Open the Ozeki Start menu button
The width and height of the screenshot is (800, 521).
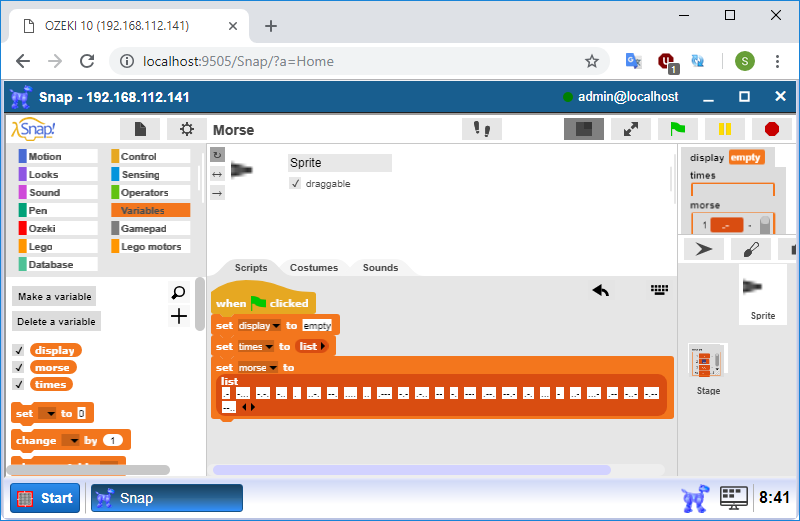(x=45, y=498)
